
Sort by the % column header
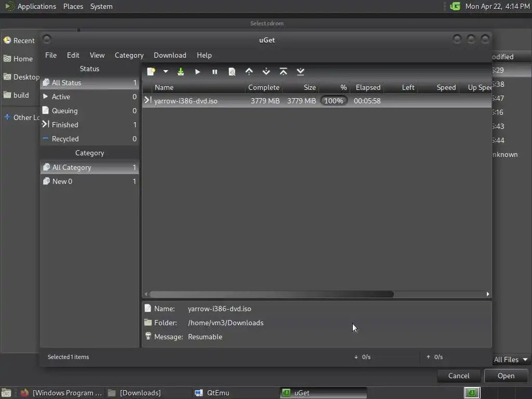[335, 87]
